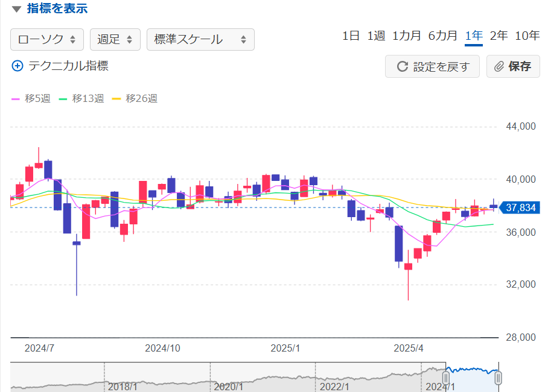The height and width of the screenshot is (392, 548).
Task: Click the 2025/4 date axis label
Action: 409,349
